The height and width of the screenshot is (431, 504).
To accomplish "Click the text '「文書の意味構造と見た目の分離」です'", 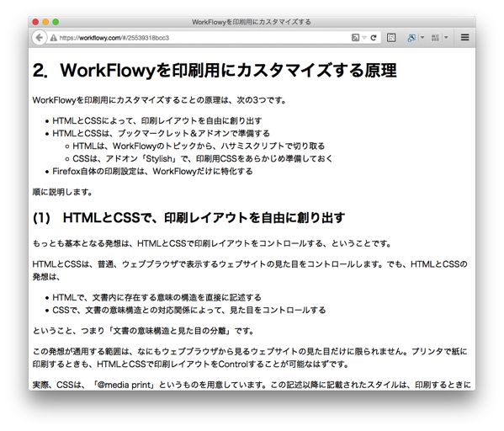I will [180, 331].
